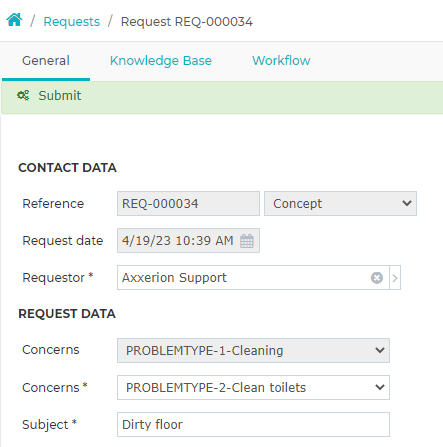The height and width of the screenshot is (447, 443).
Task: Switch to the Knowledge Base tab
Action: 161,61
